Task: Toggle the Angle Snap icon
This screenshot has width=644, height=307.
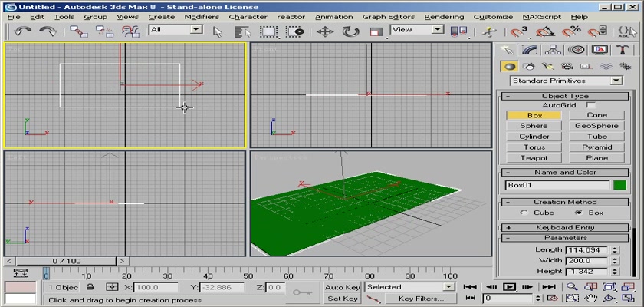Action: (544, 31)
